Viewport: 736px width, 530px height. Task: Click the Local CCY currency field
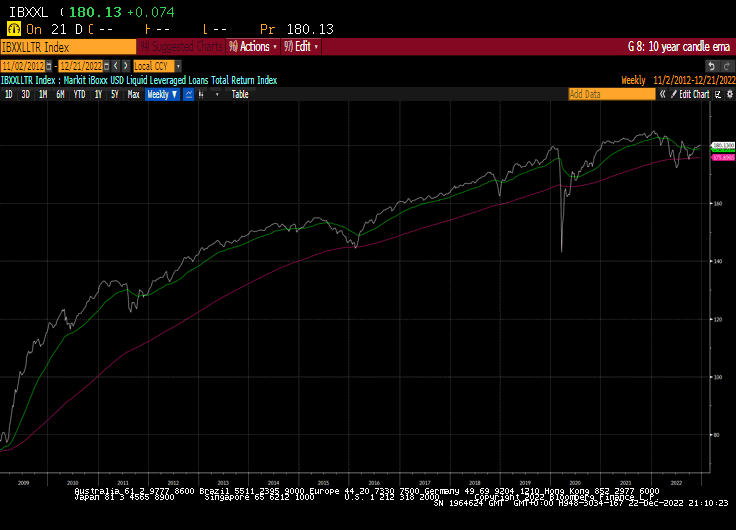click(x=154, y=66)
